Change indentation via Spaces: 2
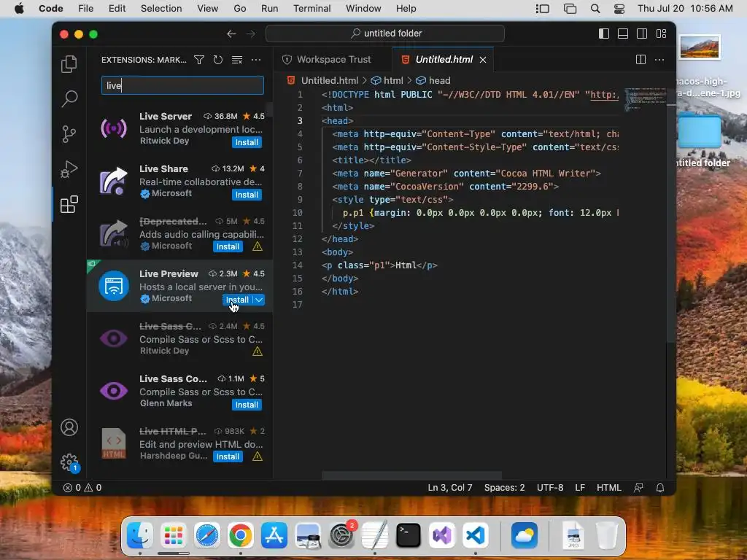This screenshot has width=747, height=560. [x=504, y=488]
